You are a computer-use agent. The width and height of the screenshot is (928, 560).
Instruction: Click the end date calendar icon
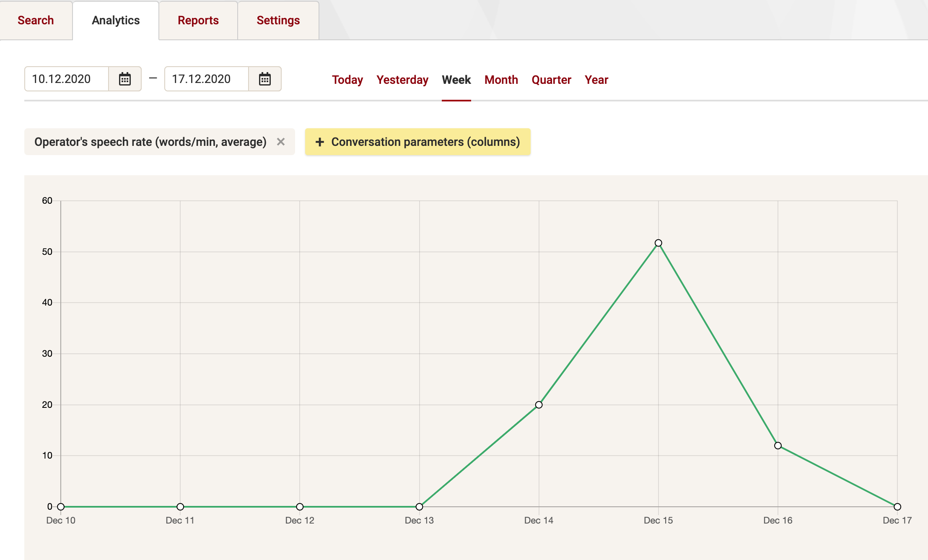[x=264, y=80]
